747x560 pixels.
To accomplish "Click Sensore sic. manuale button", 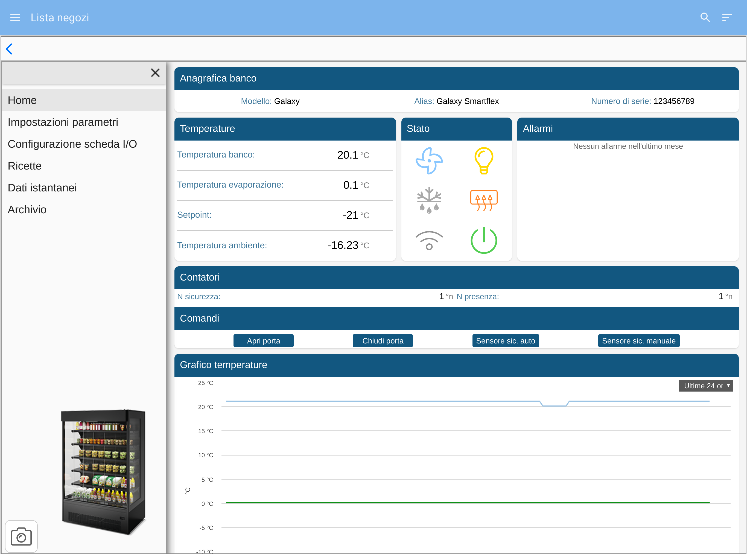I will 639,341.
